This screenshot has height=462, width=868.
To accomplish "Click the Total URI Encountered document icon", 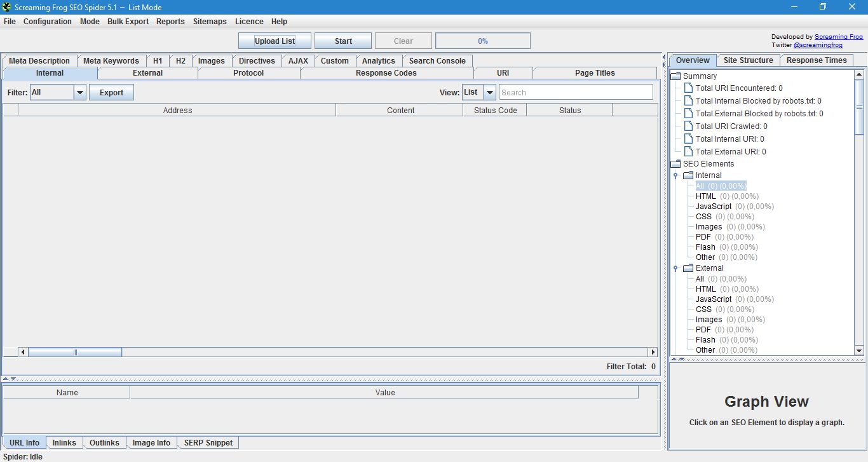I will [688, 88].
